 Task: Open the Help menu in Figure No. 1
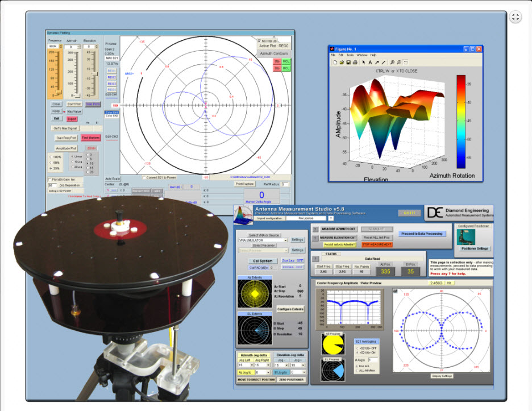373,55
